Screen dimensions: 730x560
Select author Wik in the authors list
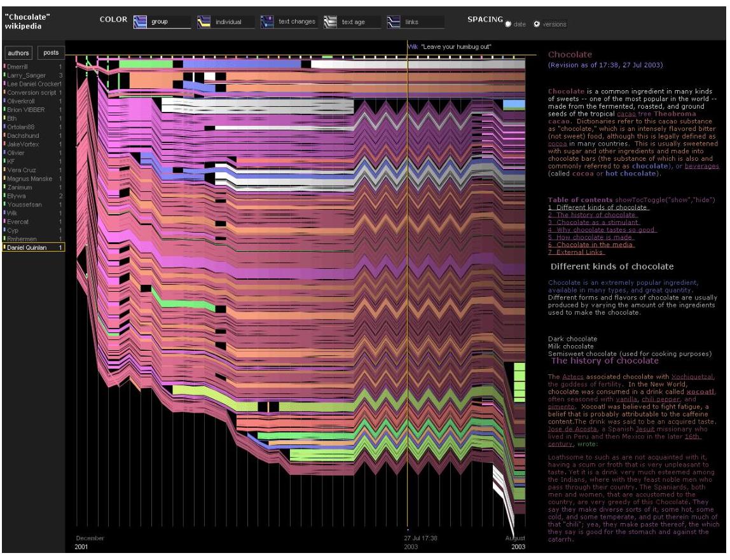[x=13, y=213]
